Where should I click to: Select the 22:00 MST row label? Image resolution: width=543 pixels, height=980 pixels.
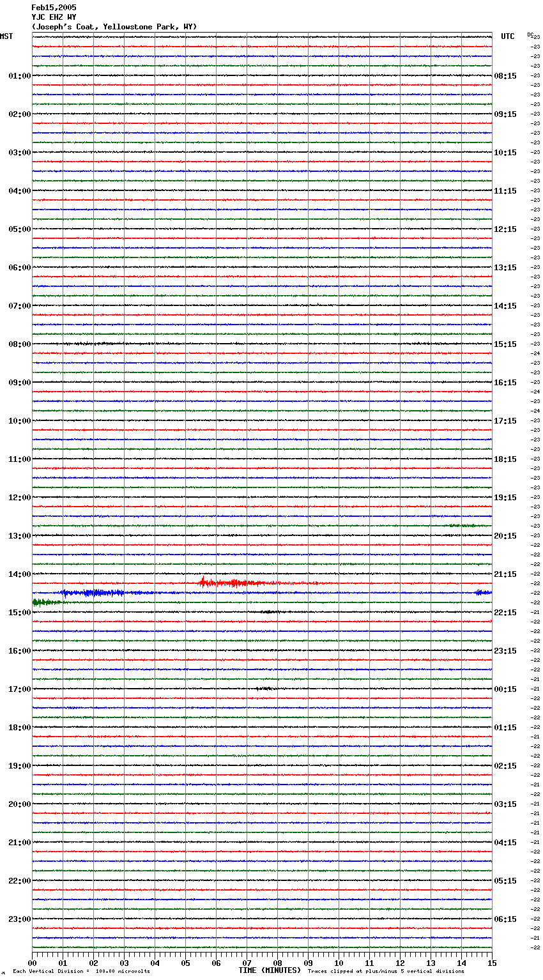tap(19, 881)
